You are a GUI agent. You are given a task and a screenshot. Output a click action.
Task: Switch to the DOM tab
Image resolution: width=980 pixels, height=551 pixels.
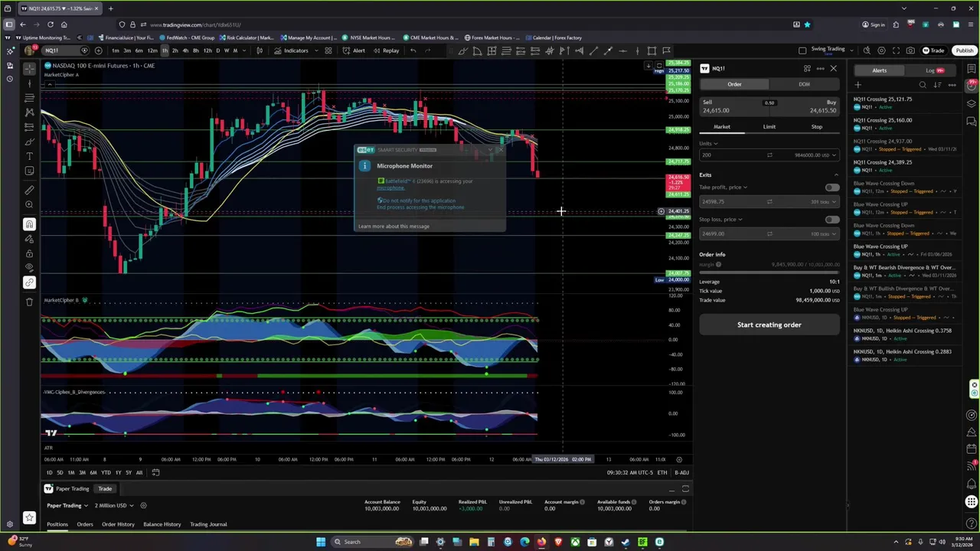804,84
